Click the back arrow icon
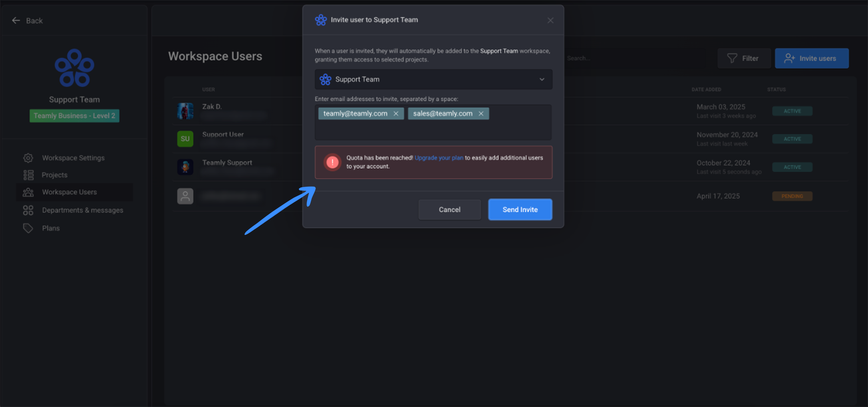Viewport: 868px width, 407px height. point(16,20)
